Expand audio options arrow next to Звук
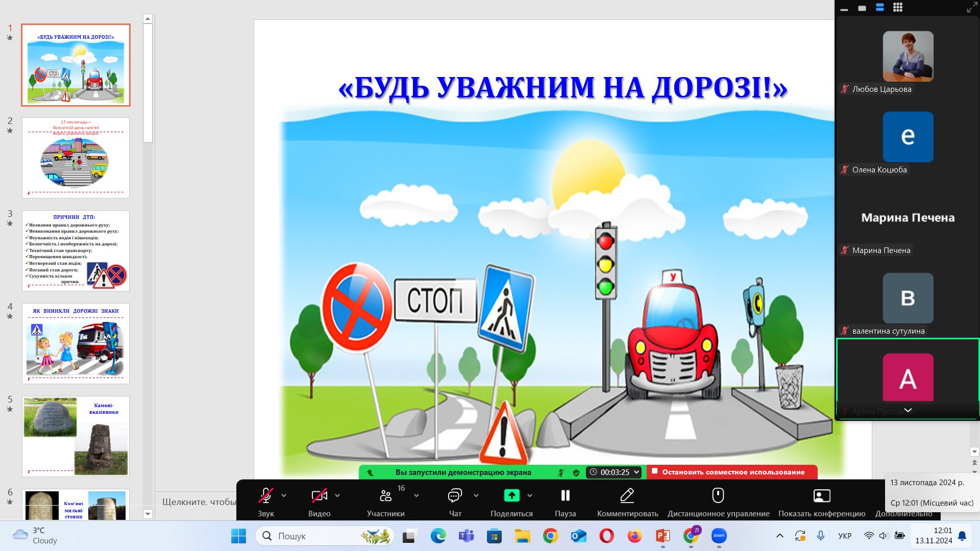980x551 pixels. [x=284, y=495]
